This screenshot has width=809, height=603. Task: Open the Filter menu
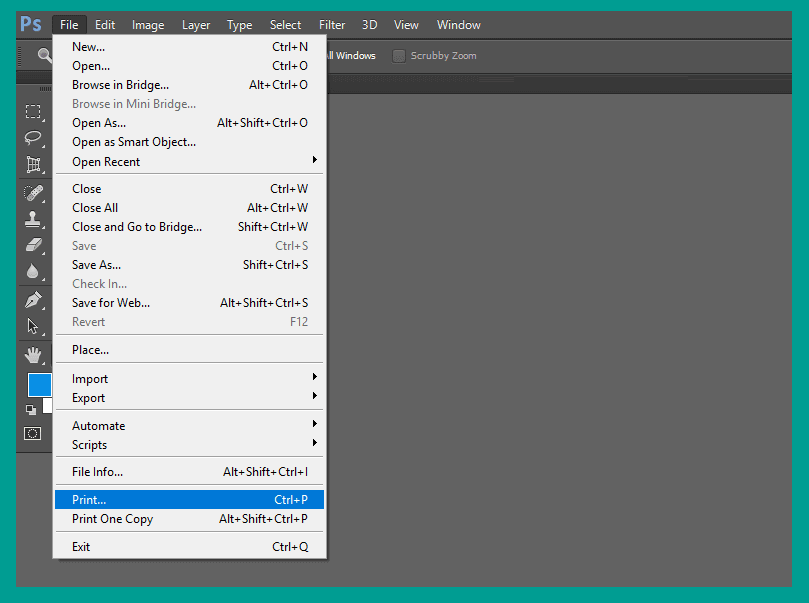[x=332, y=25]
